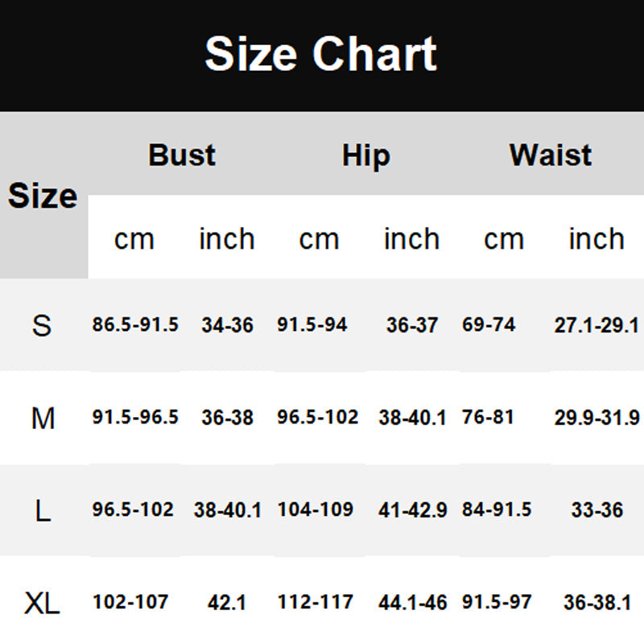This screenshot has width=644, height=644.
Task: Select the M size row label
Action: [43, 418]
